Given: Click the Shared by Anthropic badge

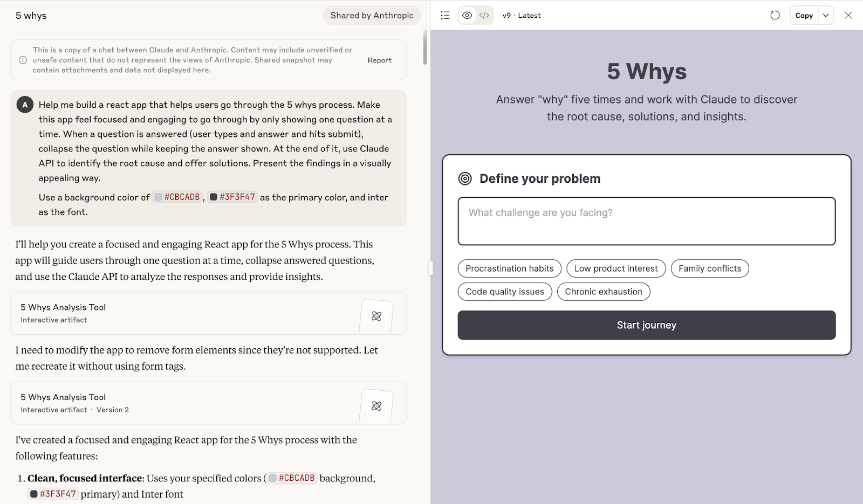Looking at the screenshot, I should point(372,15).
